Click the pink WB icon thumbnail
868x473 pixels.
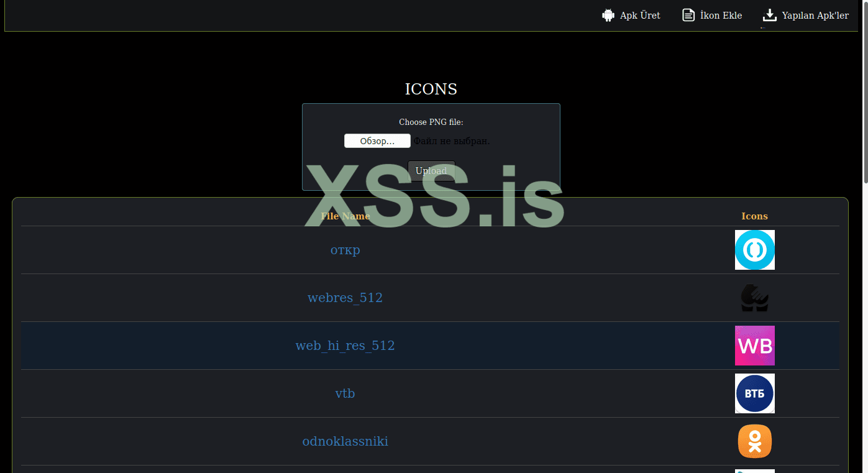click(755, 346)
